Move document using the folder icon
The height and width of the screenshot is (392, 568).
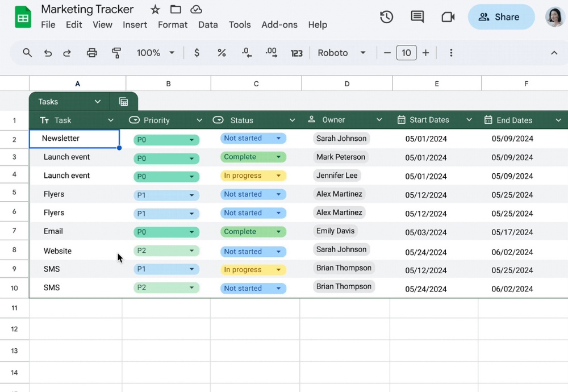(176, 9)
